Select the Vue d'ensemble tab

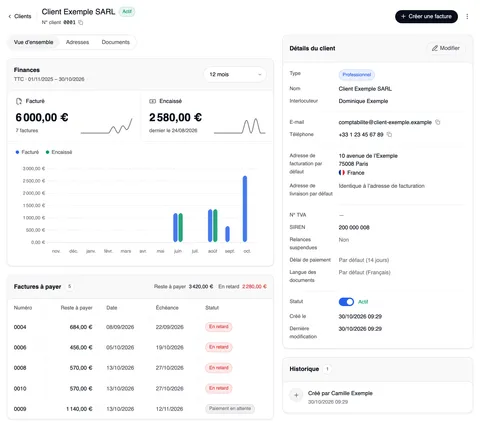point(33,42)
